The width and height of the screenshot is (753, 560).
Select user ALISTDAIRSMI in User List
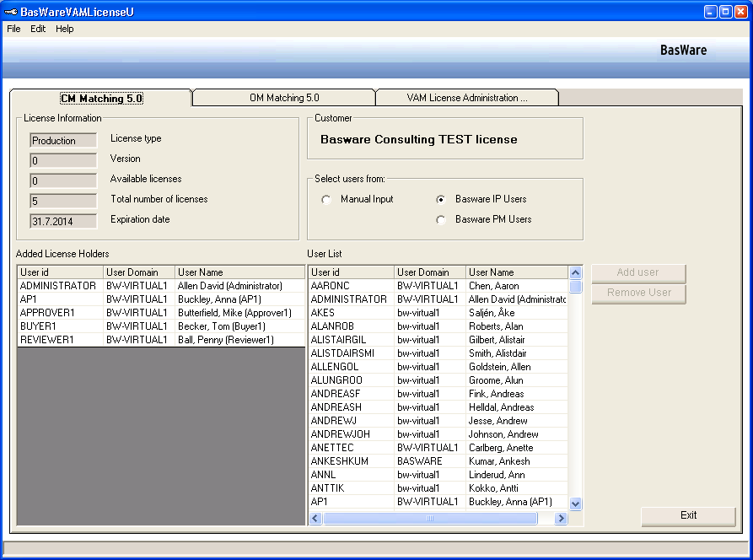[x=438, y=353]
